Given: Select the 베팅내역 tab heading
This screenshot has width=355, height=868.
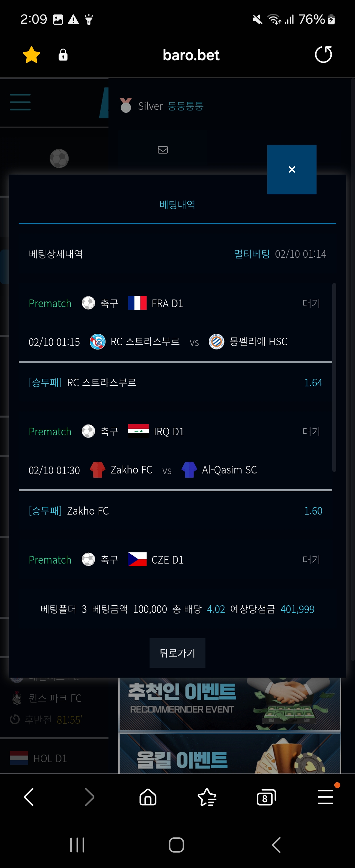Looking at the screenshot, I should [x=177, y=205].
